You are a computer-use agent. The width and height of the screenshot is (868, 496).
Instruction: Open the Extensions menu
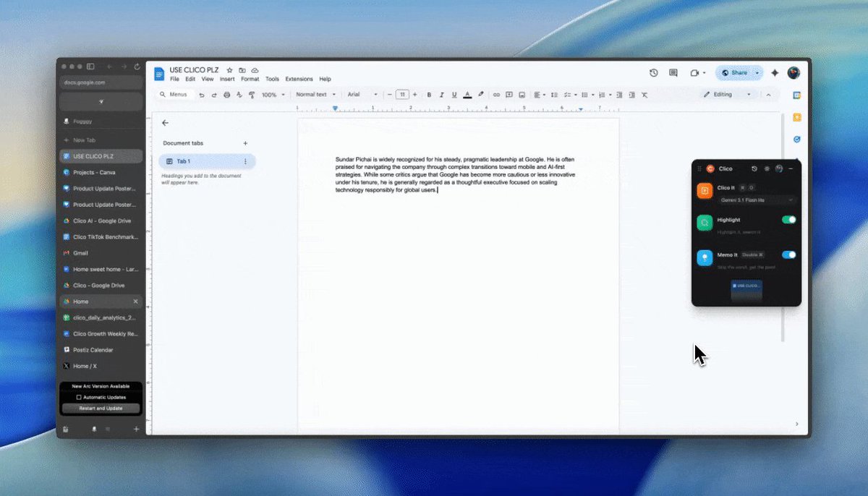pos(299,79)
